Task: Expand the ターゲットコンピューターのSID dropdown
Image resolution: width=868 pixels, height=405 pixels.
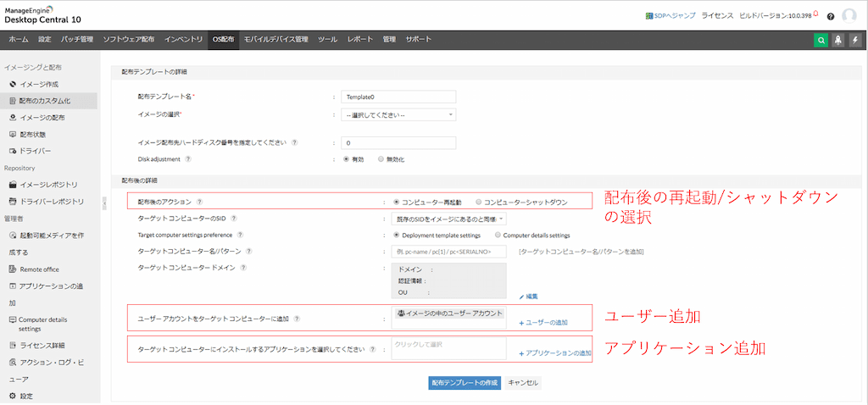Action: tap(448, 219)
